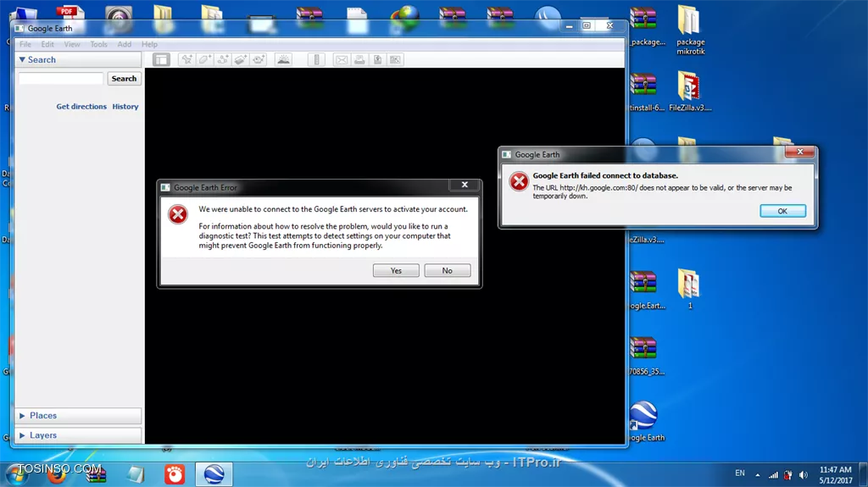Screen dimensions: 868x487
Task: Click the network signal tray icon
Action: pos(773,475)
